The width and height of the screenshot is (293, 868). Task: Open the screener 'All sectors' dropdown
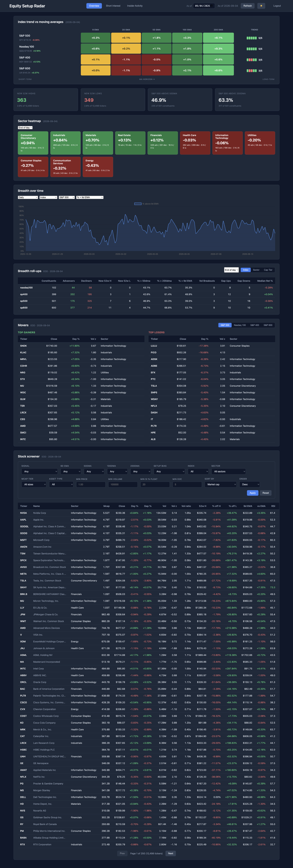click(x=229, y=471)
